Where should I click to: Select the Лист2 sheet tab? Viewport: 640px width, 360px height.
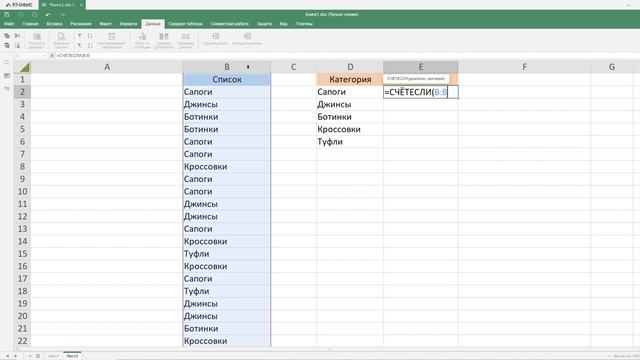pos(72,356)
